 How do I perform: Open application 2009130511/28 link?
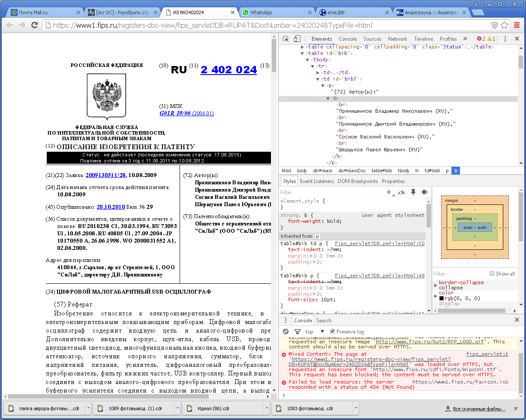pyautogui.click(x=105, y=175)
